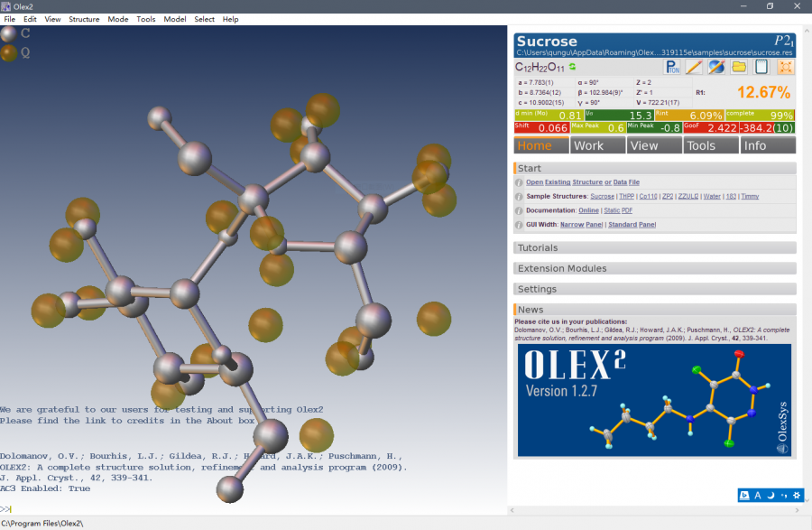Click the grey C atom legend sphere

pos(9,33)
